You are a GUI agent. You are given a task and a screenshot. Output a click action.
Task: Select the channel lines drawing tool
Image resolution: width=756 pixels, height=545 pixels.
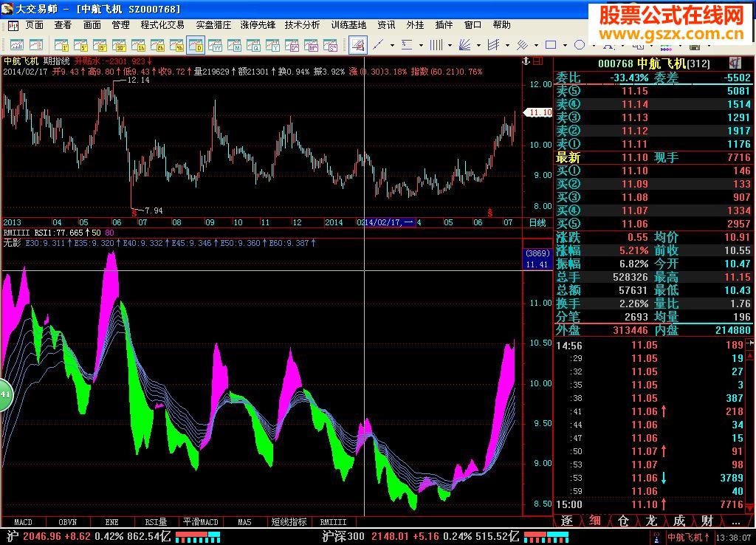[x=493, y=45]
